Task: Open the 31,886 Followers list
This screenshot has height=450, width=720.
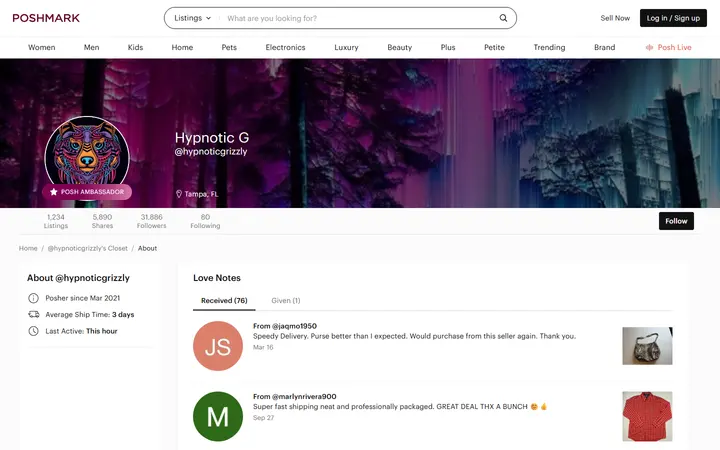Action: tap(152, 221)
